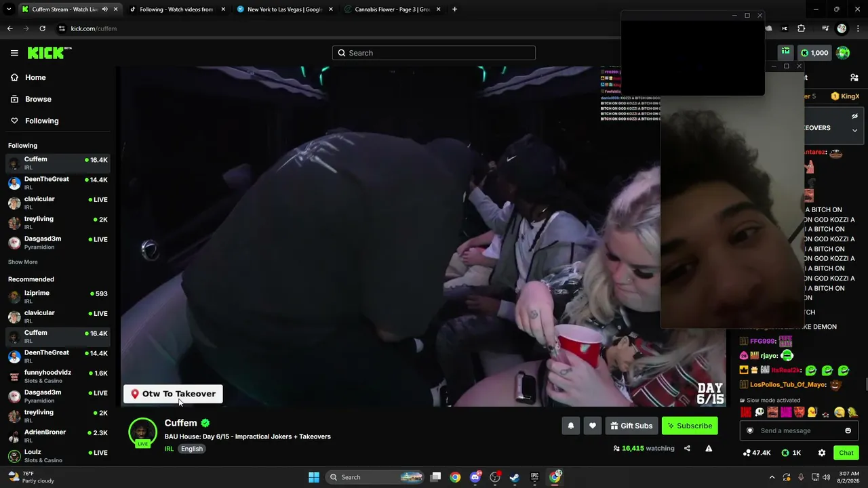
Task: Go back to the previous page
Action: pyautogui.click(x=9, y=28)
